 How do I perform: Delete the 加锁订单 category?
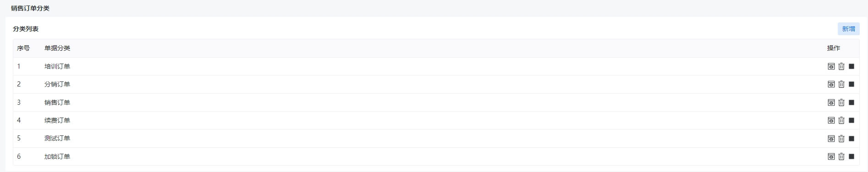pos(841,156)
